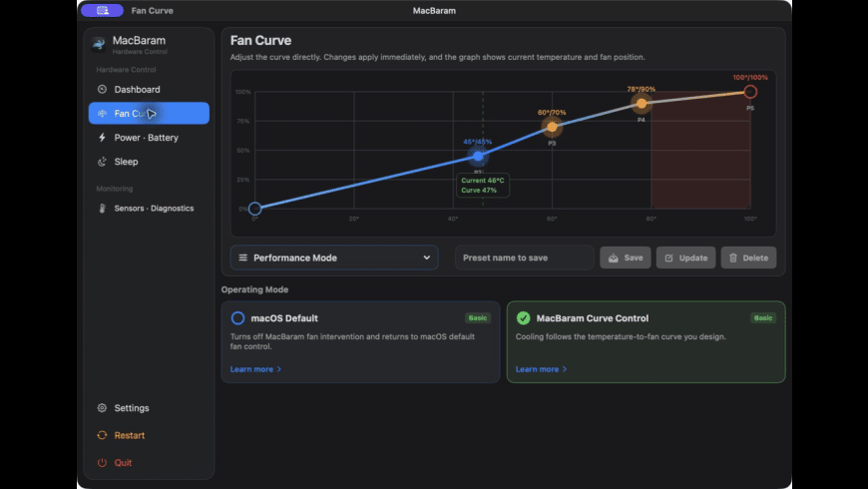
Task: Open Learn more under MacBaram Curve Control
Action: coord(542,369)
